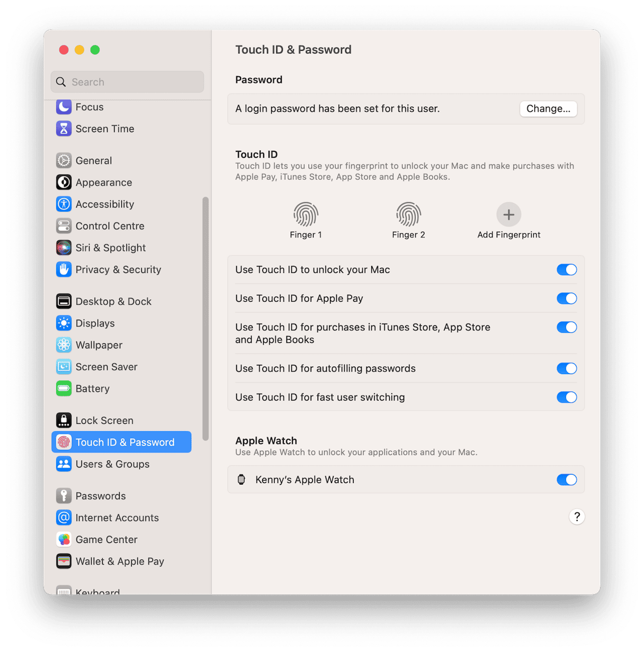Open Battery settings icon

[64, 388]
